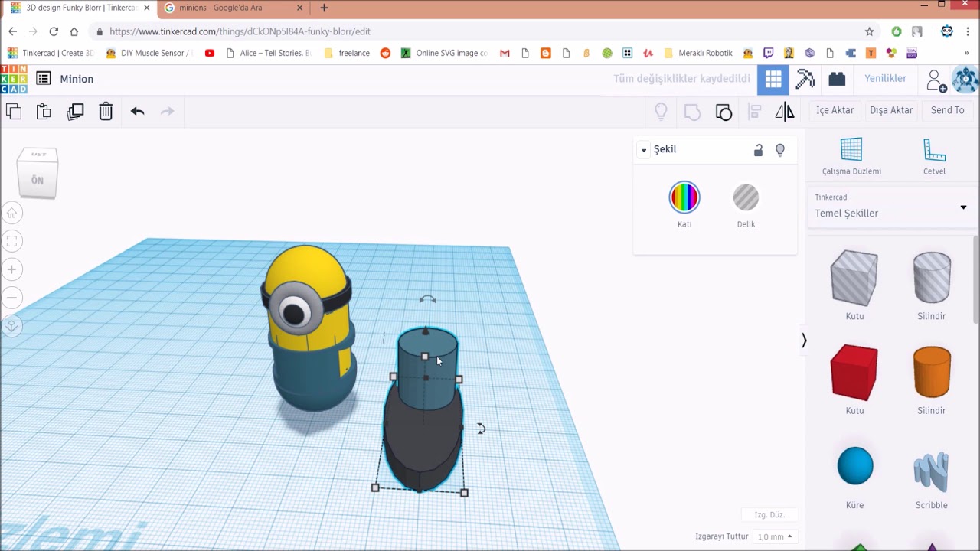The image size is (980, 551).
Task: Click the top rotation handle above blue cylinder
Action: click(427, 299)
